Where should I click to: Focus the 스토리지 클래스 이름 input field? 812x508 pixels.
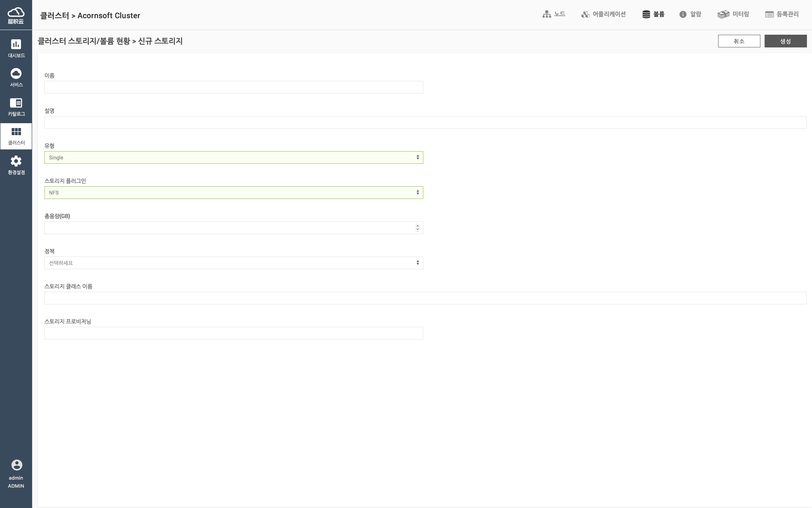click(x=425, y=298)
